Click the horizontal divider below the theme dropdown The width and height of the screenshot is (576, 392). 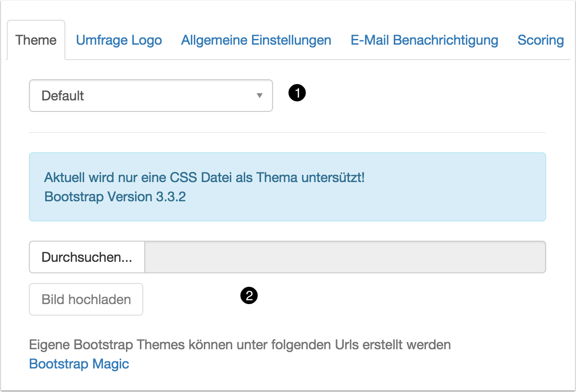tap(288, 132)
